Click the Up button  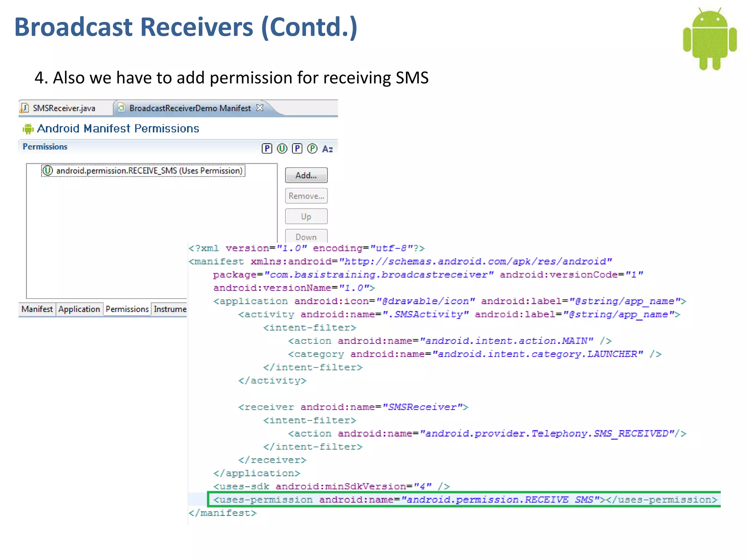click(306, 217)
